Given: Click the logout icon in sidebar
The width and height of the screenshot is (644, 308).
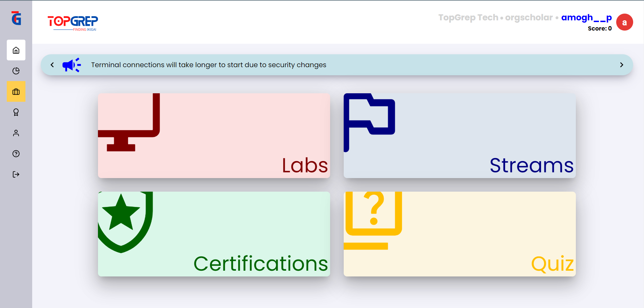Looking at the screenshot, I should point(16,174).
